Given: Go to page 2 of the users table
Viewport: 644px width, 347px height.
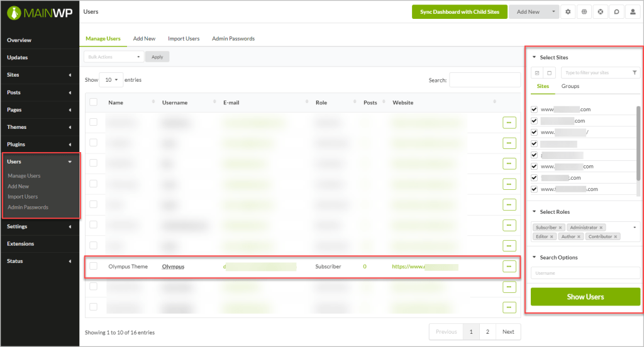Looking at the screenshot, I should [x=487, y=332].
